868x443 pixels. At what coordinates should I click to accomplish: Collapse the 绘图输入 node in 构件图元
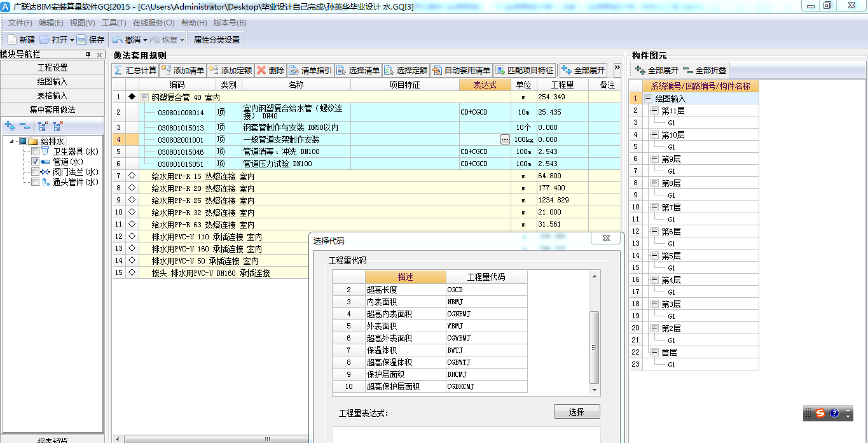[648, 99]
